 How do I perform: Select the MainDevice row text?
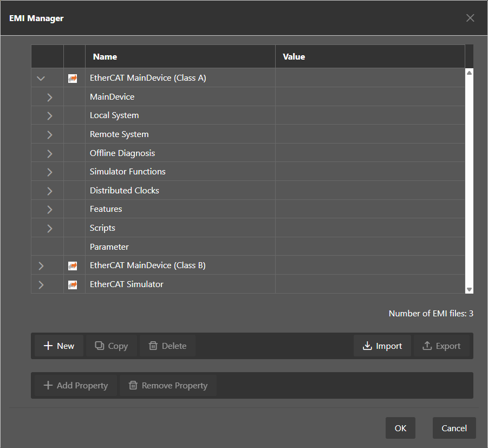(112, 97)
